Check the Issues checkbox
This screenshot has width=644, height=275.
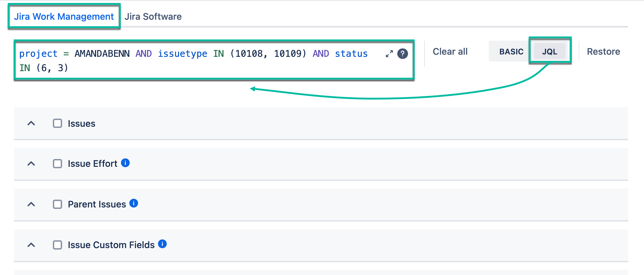57,123
